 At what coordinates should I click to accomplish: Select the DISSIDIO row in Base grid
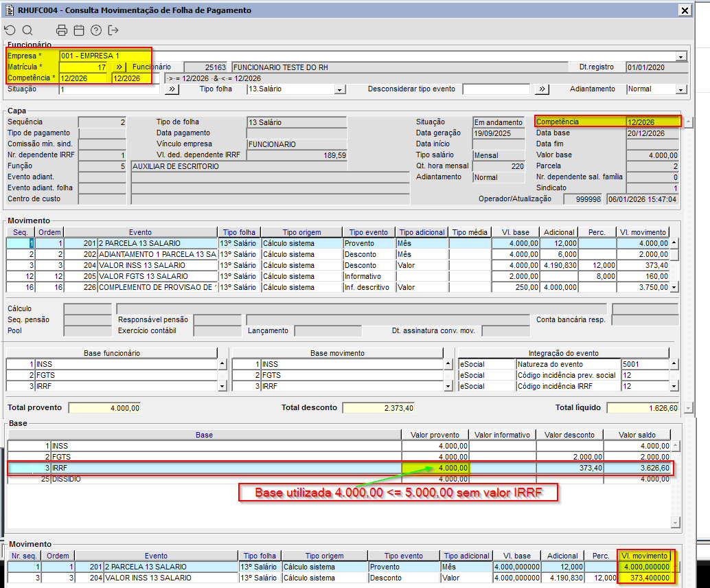coord(339,479)
